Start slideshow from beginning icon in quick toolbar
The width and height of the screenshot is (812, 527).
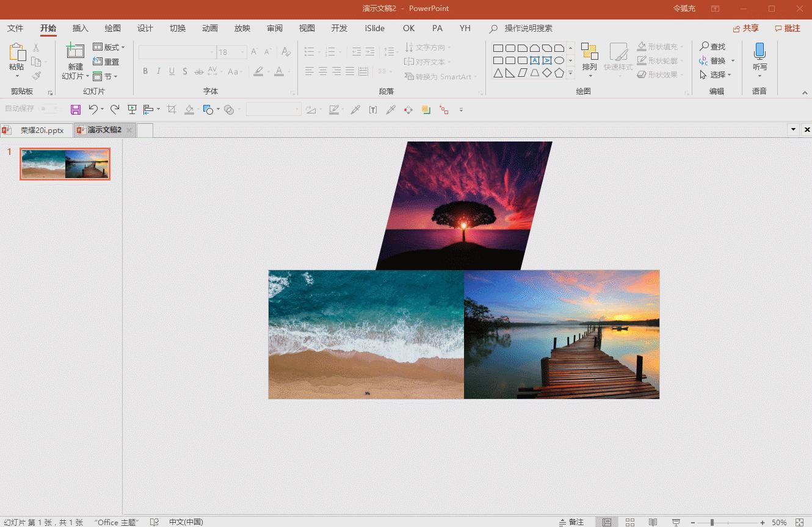click(x=132, y=109)
